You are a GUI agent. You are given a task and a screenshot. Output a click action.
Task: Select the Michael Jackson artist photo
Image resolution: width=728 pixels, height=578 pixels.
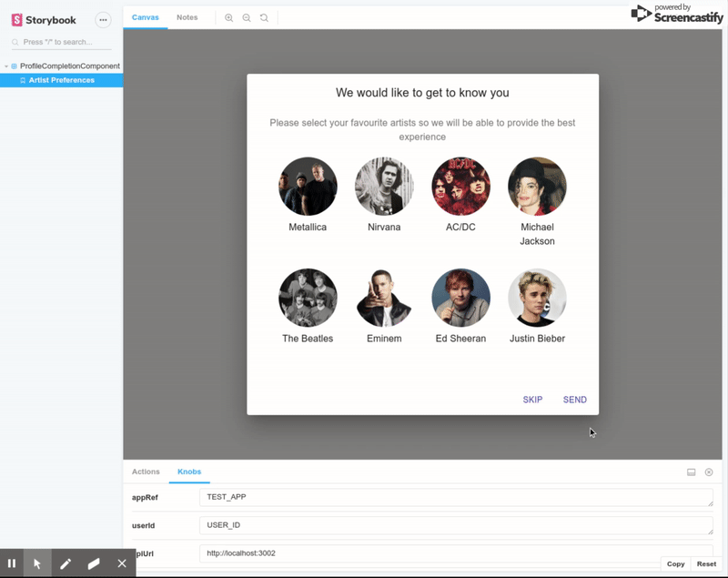click(537, 187)
